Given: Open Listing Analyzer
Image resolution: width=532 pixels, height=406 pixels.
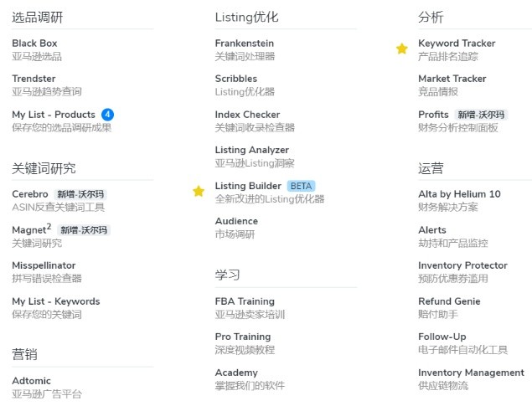Looking at the screenshot, I should click(x=255, y=157).
